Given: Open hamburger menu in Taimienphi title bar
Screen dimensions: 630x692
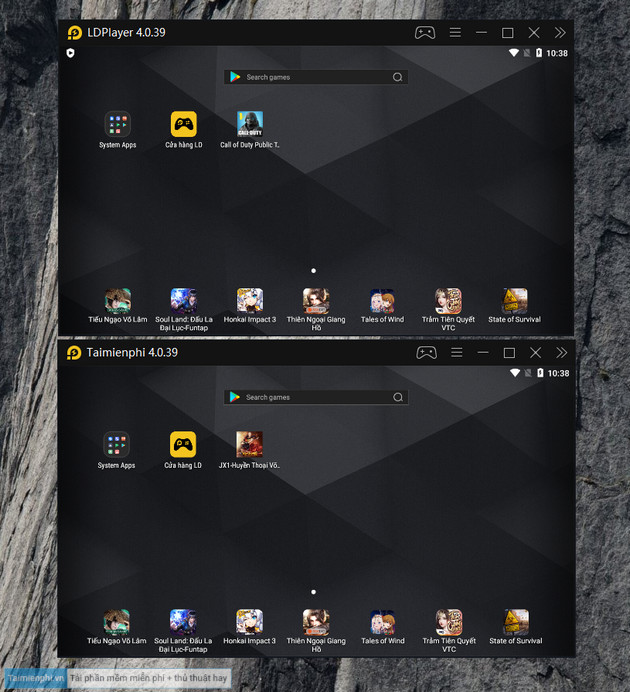Looking at the screenshot, I should pyautogui.click(x=457, y=353).
